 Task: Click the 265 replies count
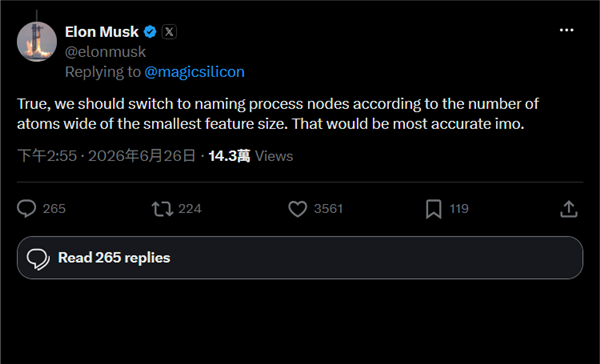[54, 209]
